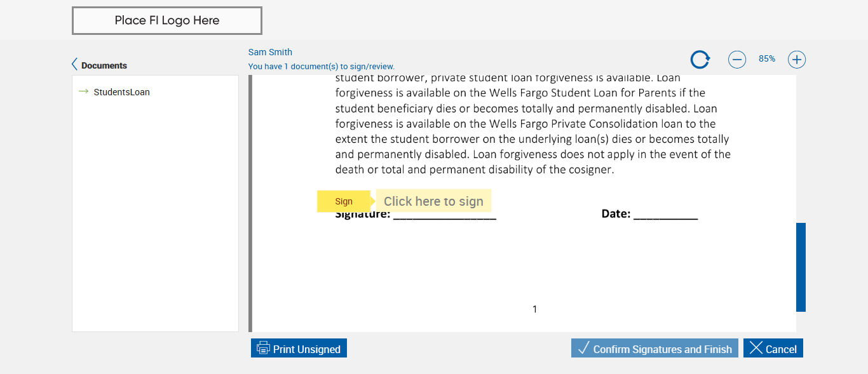The height and width of the screenshot is (374, 868).
Task: Click the Cancel button label
Action: pyautogui.click(x=781, y=349)
